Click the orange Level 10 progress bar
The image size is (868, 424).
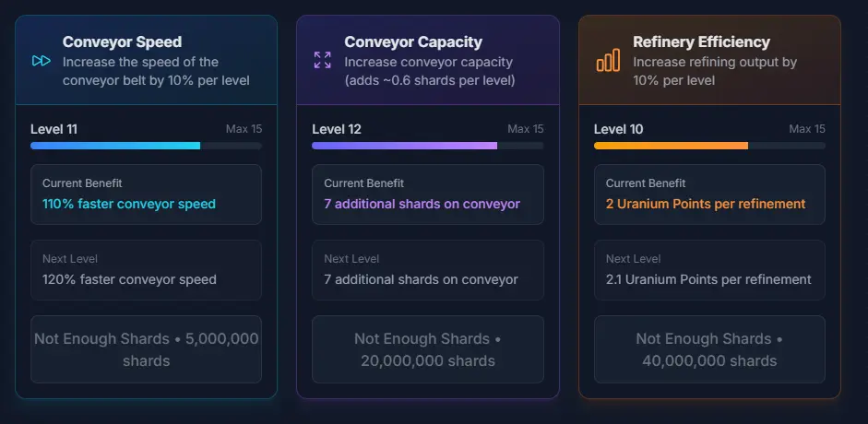[x=709, y=146]
